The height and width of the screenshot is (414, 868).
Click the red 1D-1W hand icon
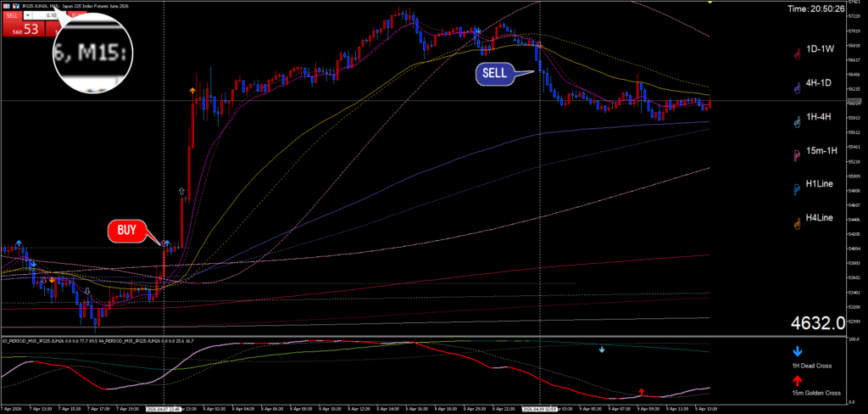(797, 53)
